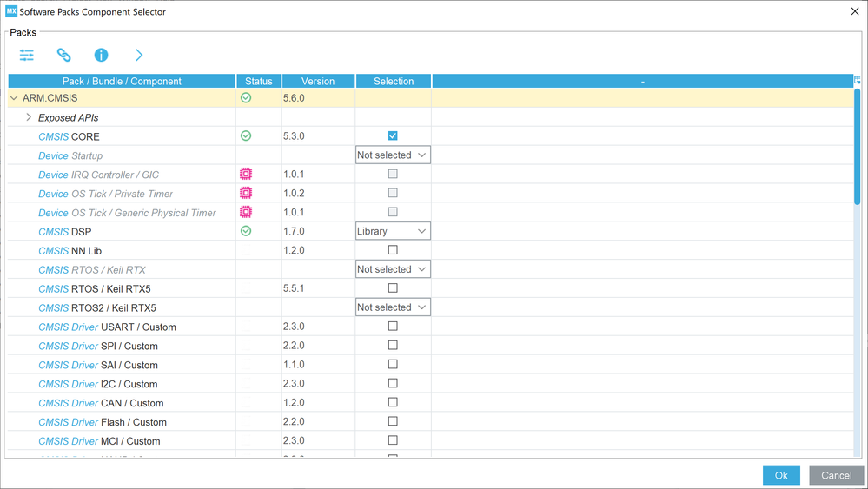Click the green check status of CMSIS DSP

pyautogui.click(x=246, y=231)
